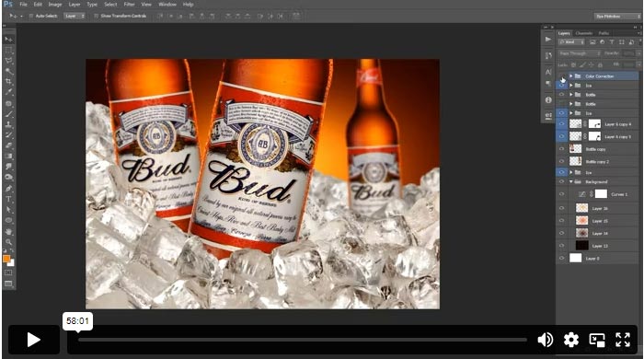The image size is (644, 359).
Task: Select the Dodge tool
Action: (x=8, y=178)
